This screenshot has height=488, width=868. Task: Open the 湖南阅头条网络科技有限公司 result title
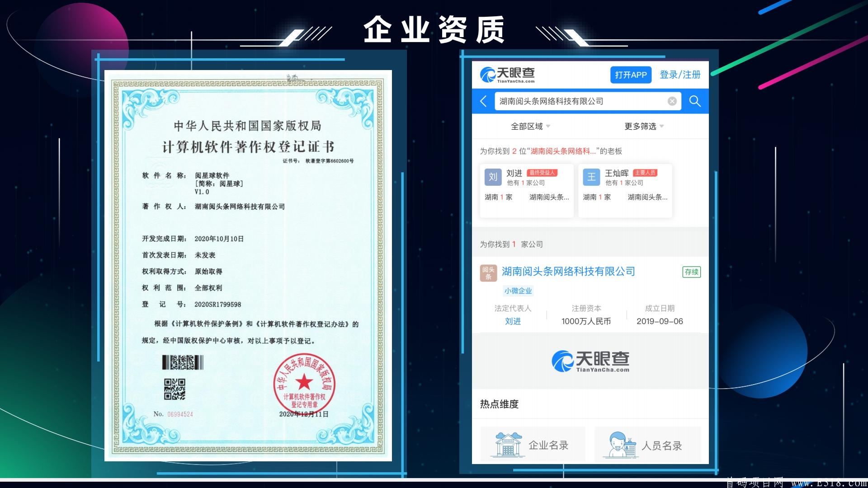pos(568,272)
